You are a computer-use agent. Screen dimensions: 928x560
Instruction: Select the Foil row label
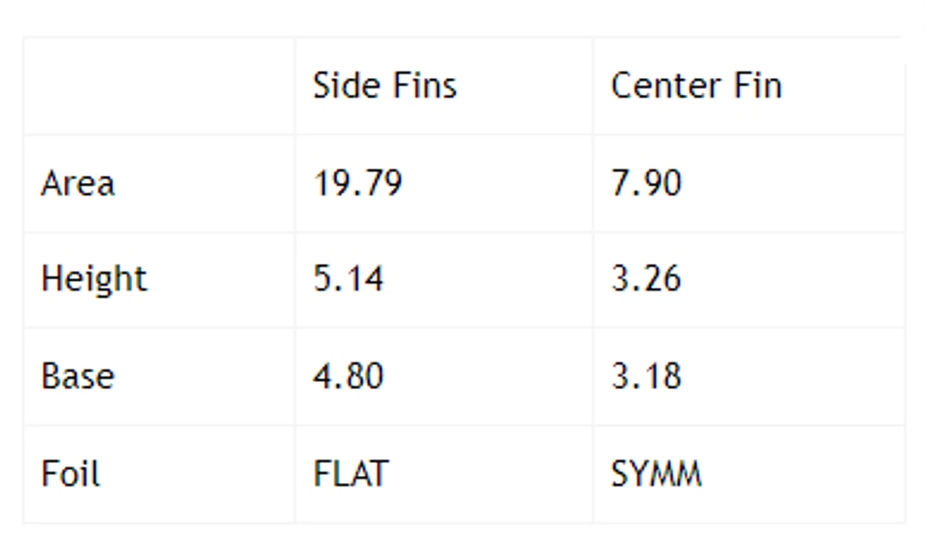[71, 474]
